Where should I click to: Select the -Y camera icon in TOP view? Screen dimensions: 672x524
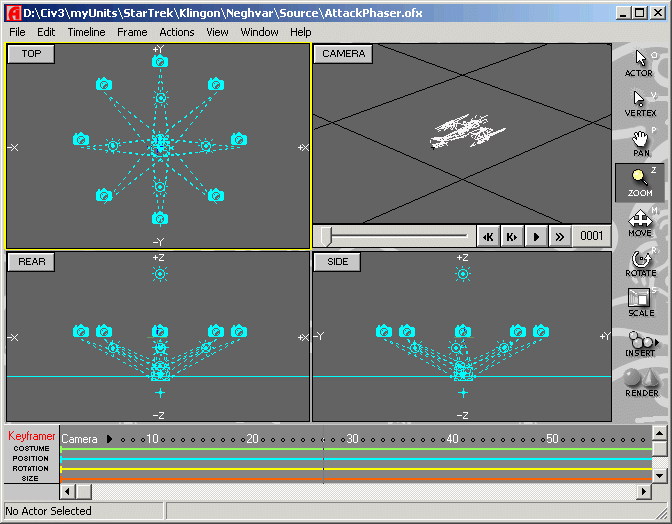(x=160, y=219)
